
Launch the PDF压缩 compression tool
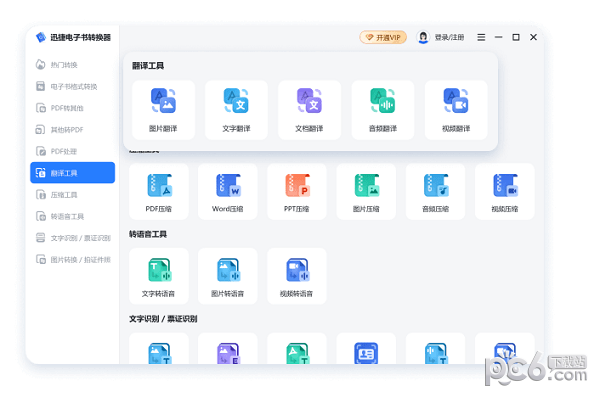pos(159,192)
